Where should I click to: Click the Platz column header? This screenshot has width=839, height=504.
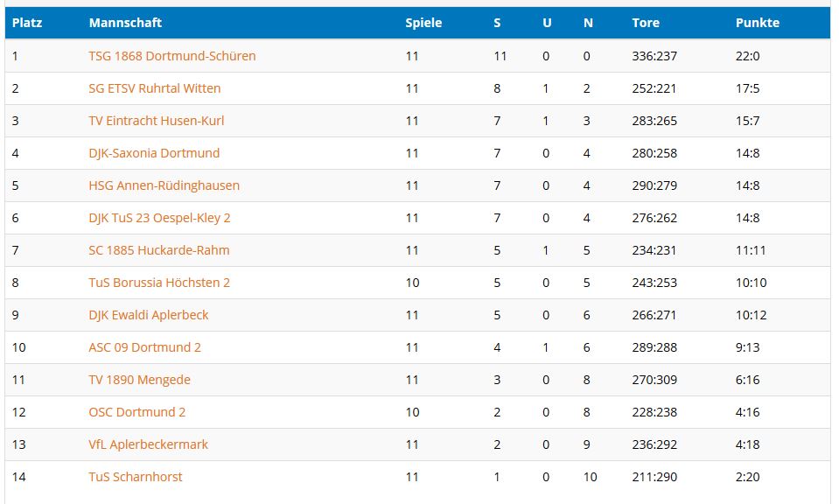27,23
